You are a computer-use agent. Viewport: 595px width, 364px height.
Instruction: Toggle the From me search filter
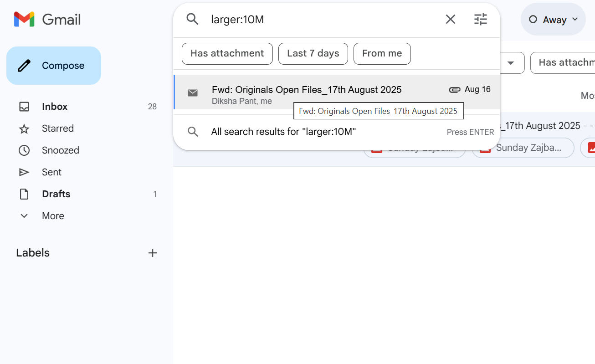point(382,53)
